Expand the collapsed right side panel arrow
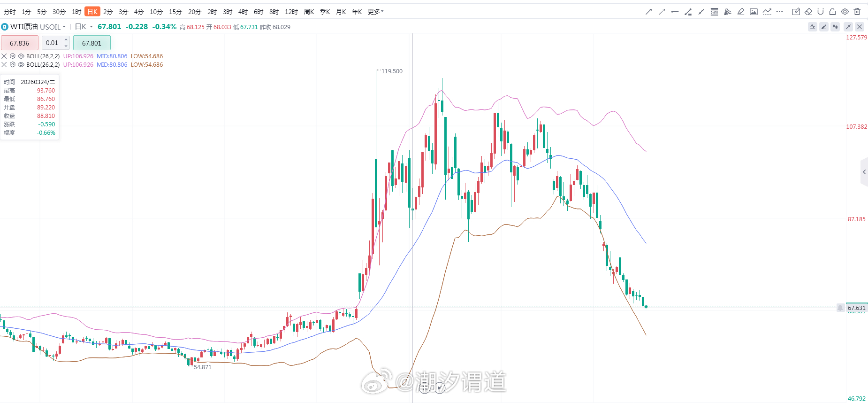The width and height of the screenshot is (868, 403). click(864, 172)
